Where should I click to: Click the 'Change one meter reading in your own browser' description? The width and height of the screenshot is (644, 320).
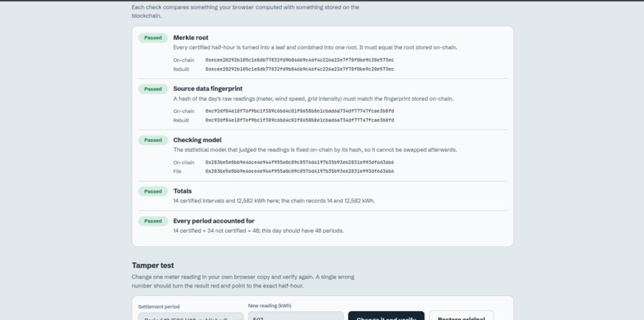(x=243, y=282)
